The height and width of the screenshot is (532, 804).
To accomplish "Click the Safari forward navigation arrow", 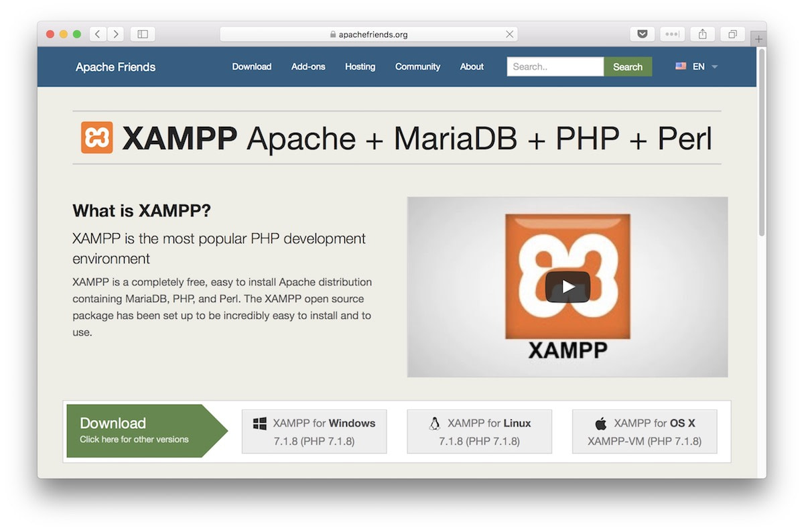I will pyautogui.click(x=115, y=34).
